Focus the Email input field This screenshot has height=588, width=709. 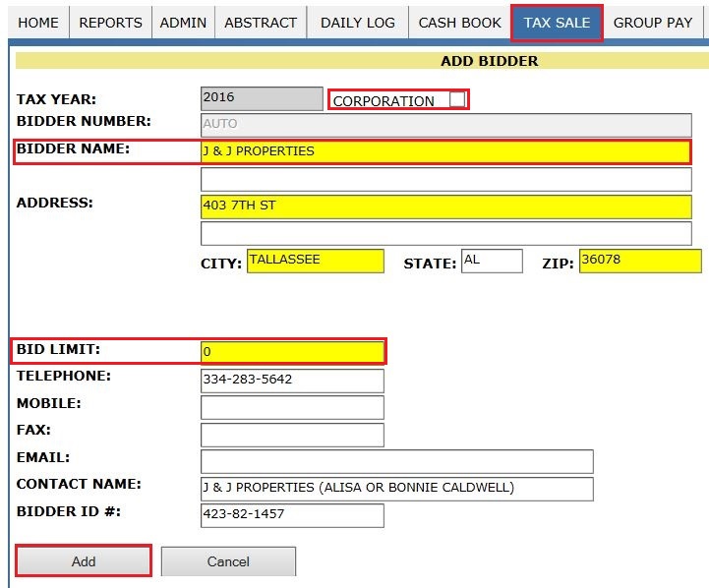(396, 461)
